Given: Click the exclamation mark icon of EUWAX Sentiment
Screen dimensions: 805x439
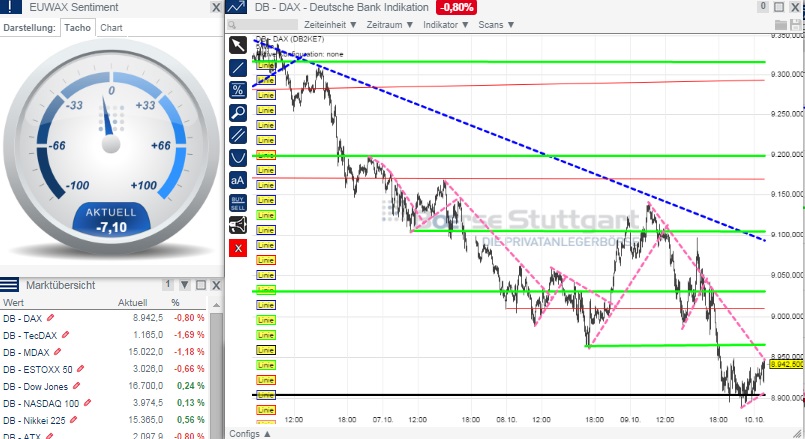Looking at the screenshot, I should (11, 7).
